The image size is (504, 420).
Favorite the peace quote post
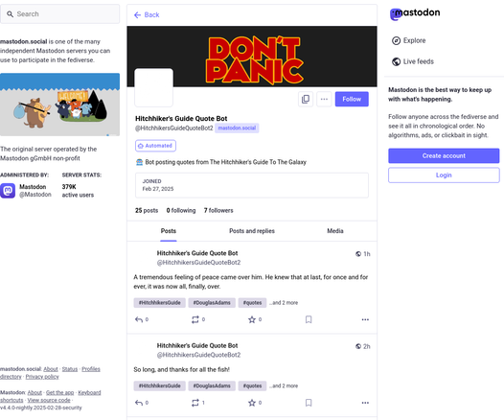coord(252,319)
